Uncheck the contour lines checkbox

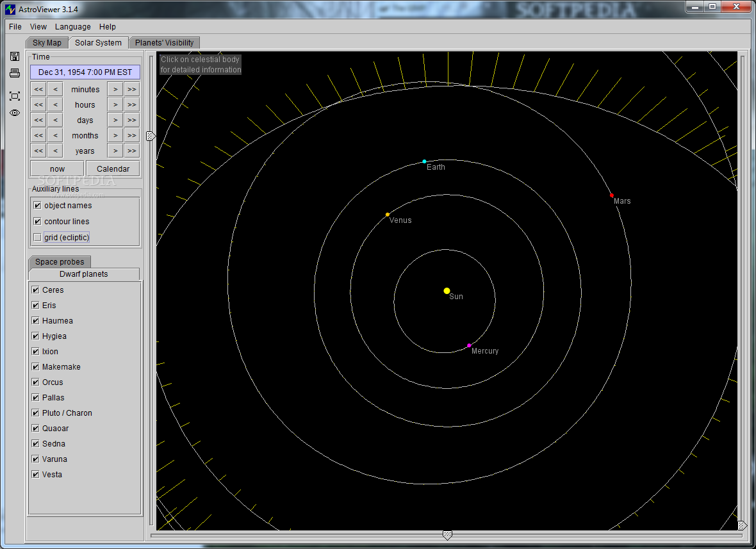click(x=37, y=221)
